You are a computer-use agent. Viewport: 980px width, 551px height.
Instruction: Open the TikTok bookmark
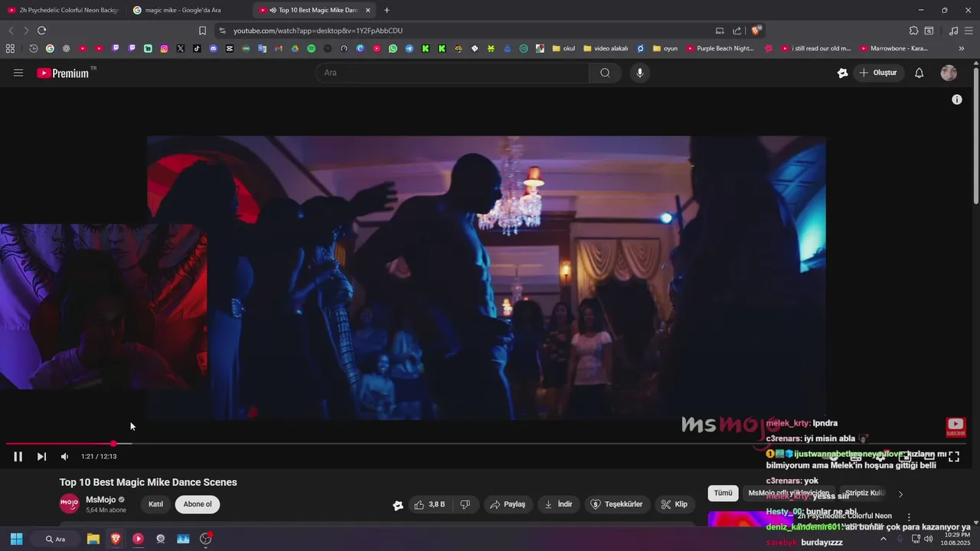pos(197,48)
